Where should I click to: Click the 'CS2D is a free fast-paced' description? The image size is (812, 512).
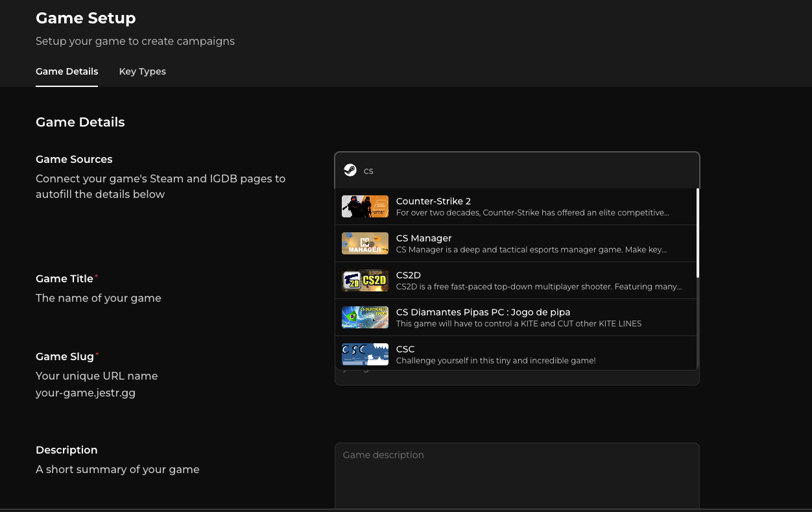coord(539,287)
